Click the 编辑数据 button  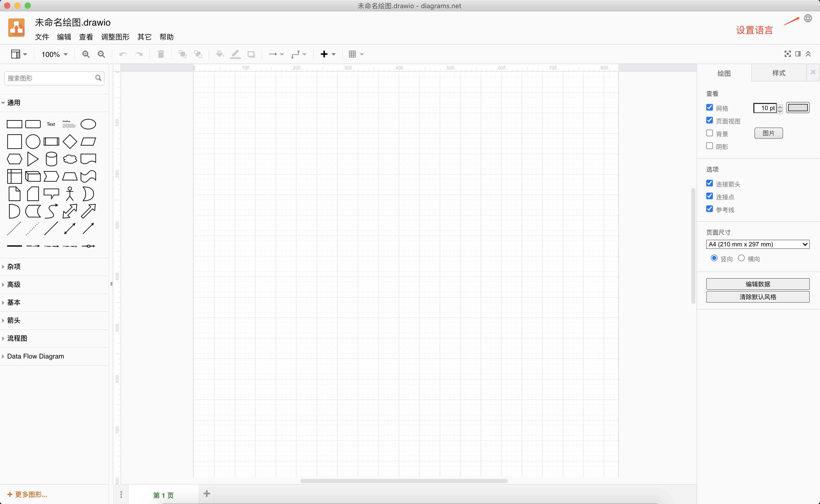point(758,284)
